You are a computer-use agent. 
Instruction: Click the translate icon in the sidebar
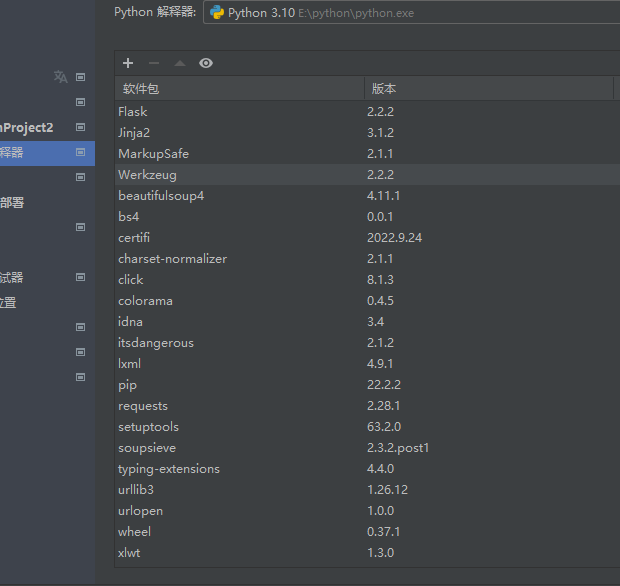pyautogui.click(x=60, y=77)
